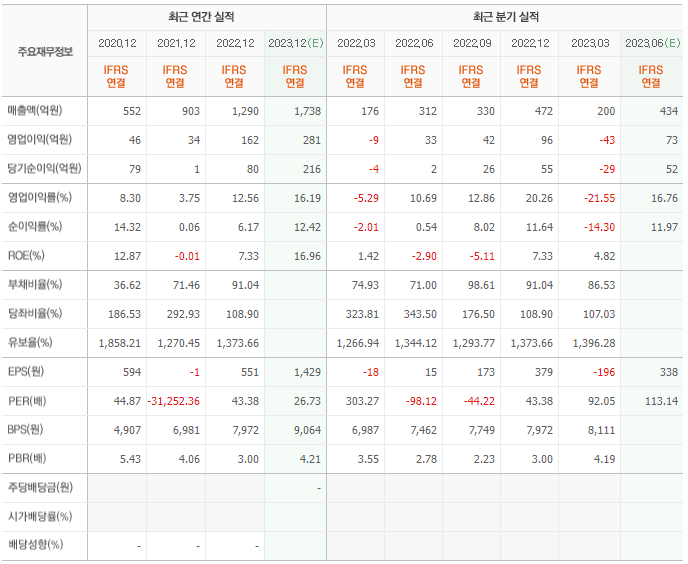Click the 1,738 estimated revenue value
688x564 pixels.
pyautogui.click(x=307, y=111)
